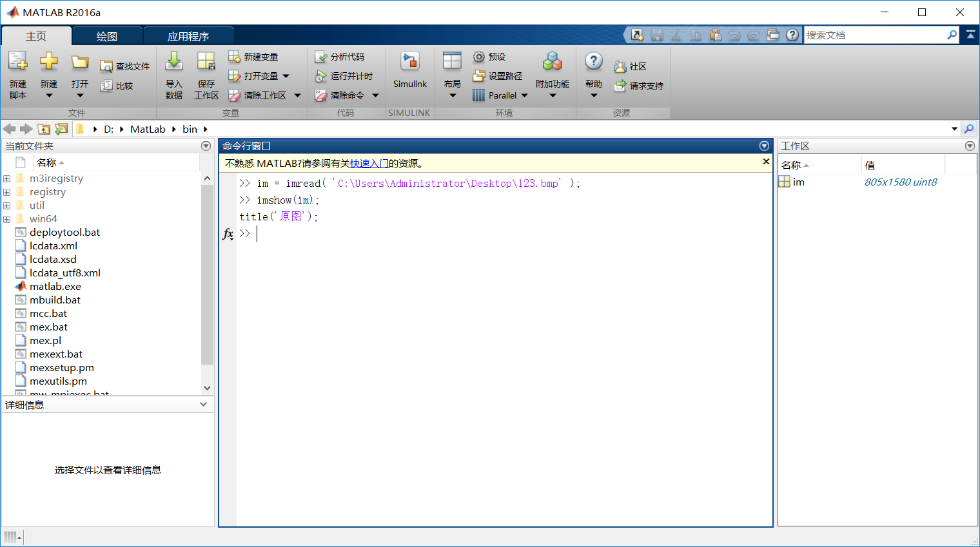
Task: Switch to the Apps (应用程序) tab
Action: (188, 36)
